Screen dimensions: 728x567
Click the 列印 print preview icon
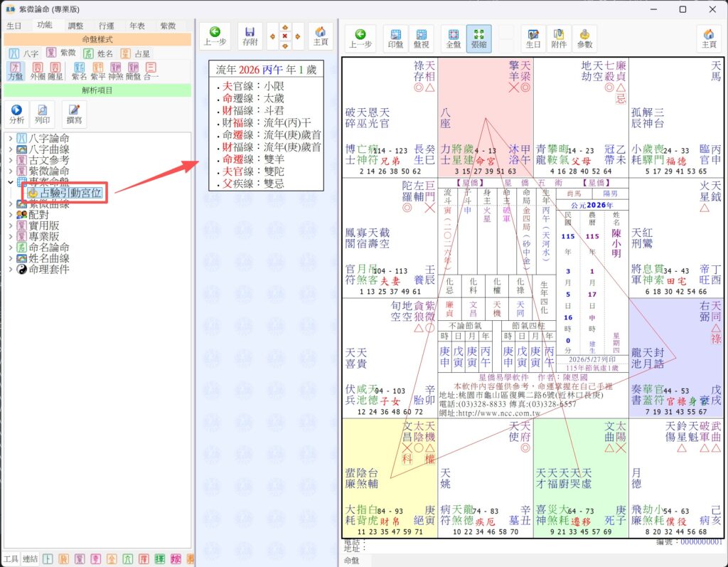tap(42, 115)
